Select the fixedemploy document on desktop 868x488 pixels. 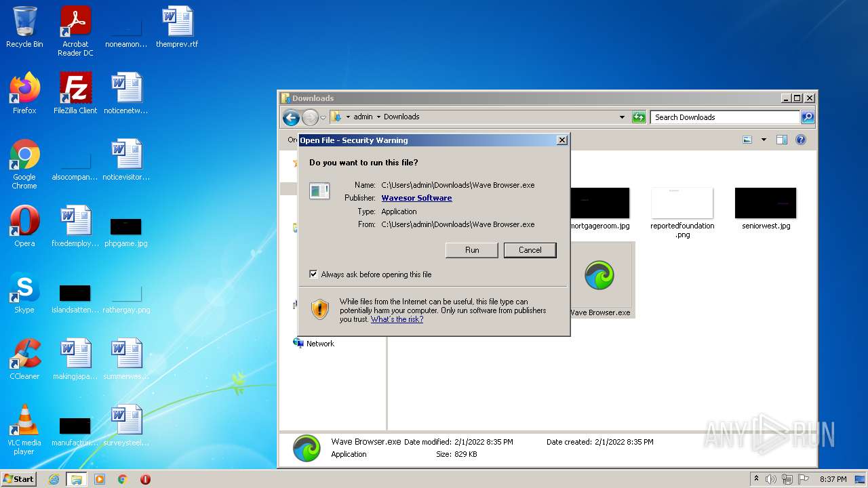pyautogui.click(x=75, y=226)
